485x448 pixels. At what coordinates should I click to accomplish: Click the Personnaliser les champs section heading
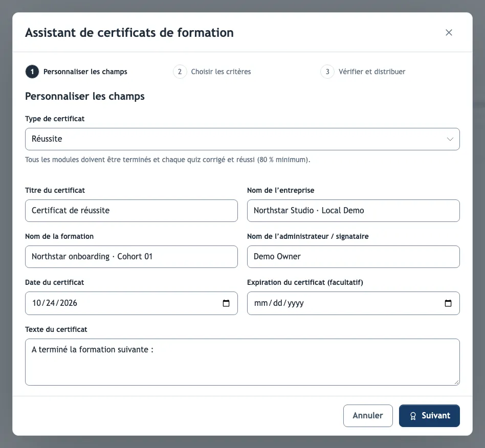tap(85, 97)
